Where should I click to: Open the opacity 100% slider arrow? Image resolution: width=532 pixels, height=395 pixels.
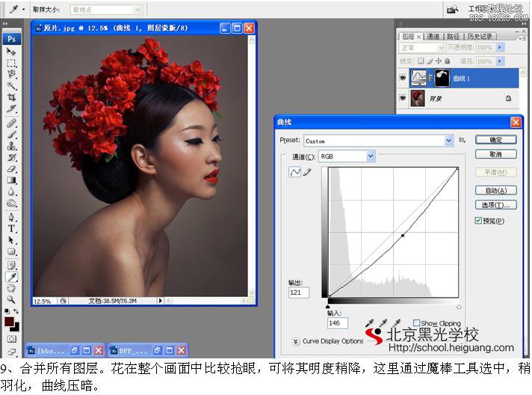click(500, 48)
